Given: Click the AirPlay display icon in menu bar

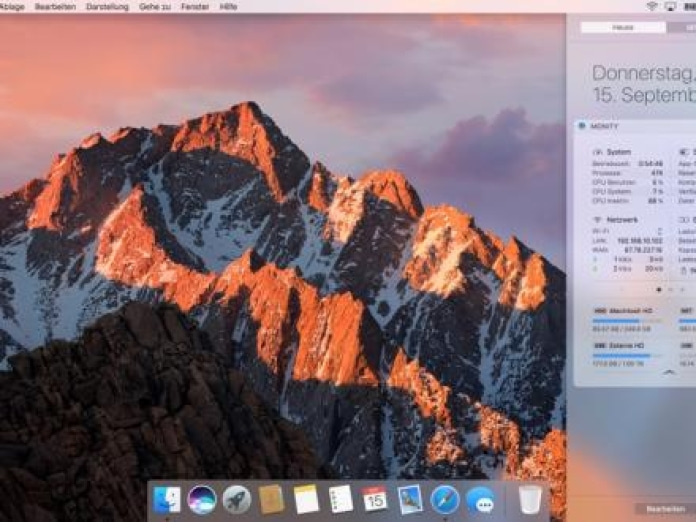Looking at the screenshot, I should 670,6.
